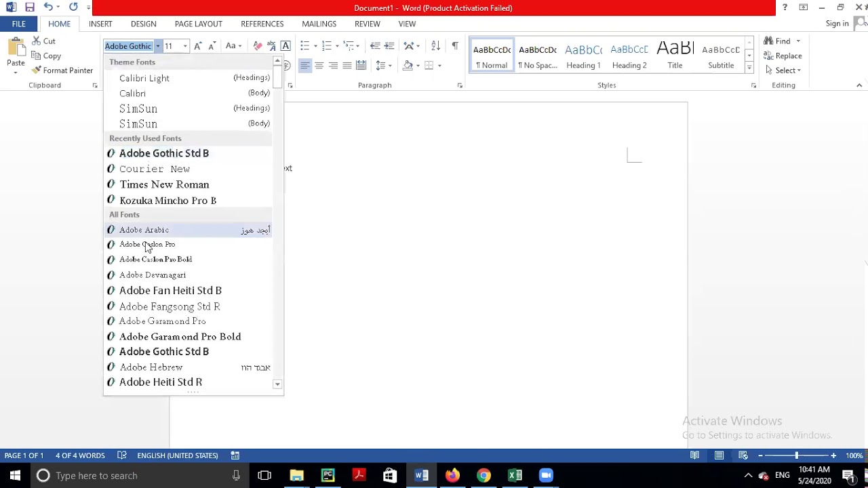Open the Replace command
This screenshot has width=868, height=488.
pyautogui.click(x=783, y=56)
